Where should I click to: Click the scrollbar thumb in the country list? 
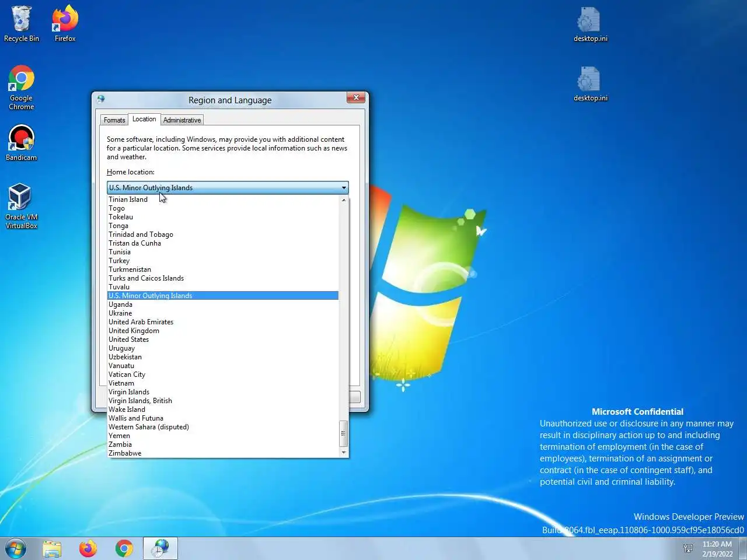pyautogui.click(x=344, y=433)
